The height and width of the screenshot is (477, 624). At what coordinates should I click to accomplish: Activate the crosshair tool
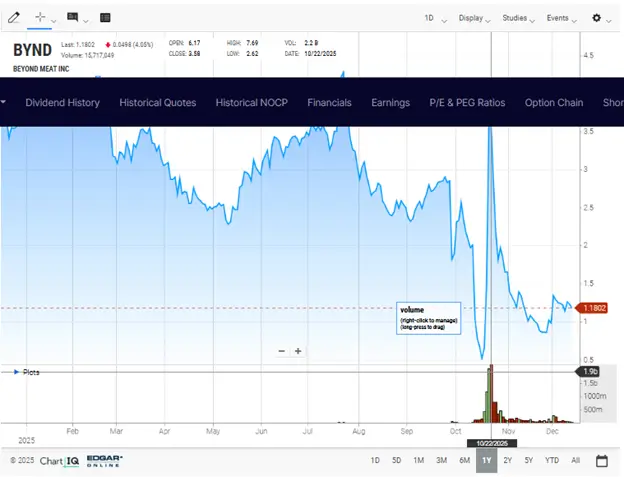click(x=40, y=17)
